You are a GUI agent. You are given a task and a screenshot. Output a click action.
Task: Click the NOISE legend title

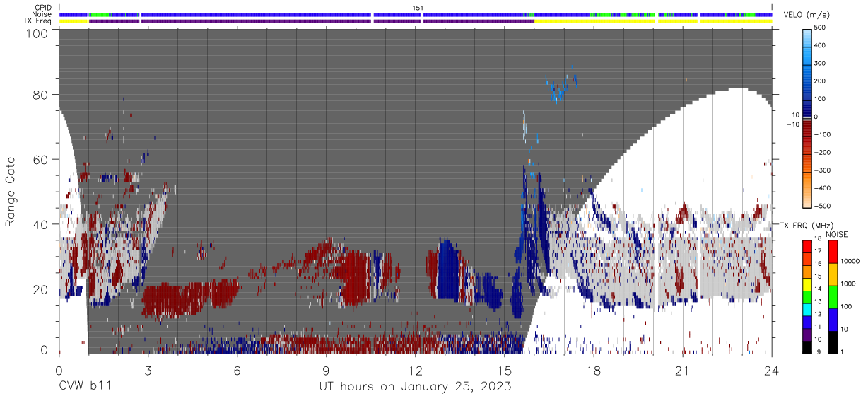coord(837,234)
